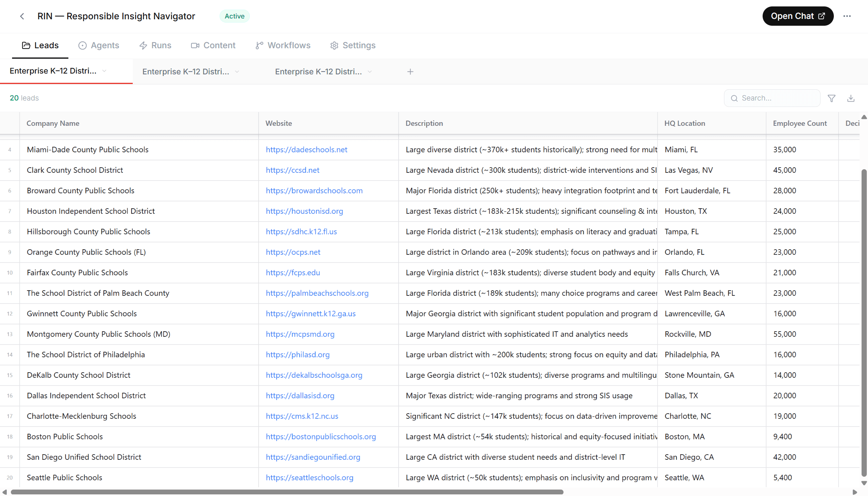The width and height of the screenshot is (868, 496).
Task: Click the Leads folder icon
Action: 26,45
